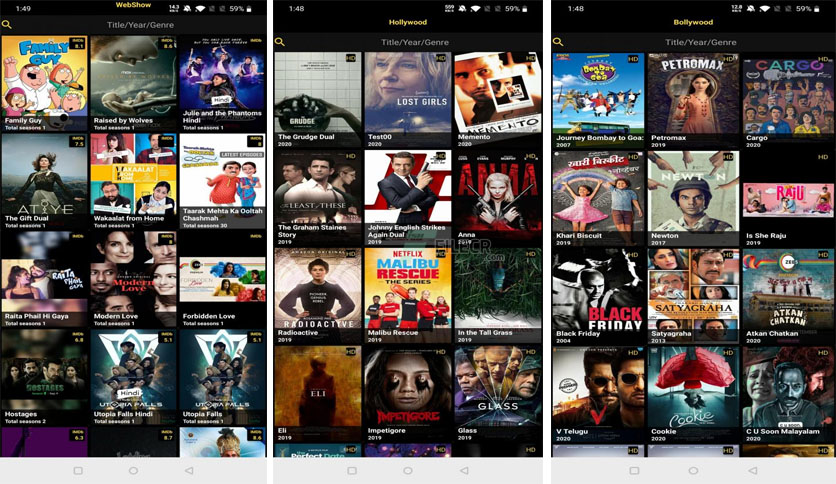Open Johnny English Strikes Again Dual poster
Screen dimensions: 836x484
408,198
